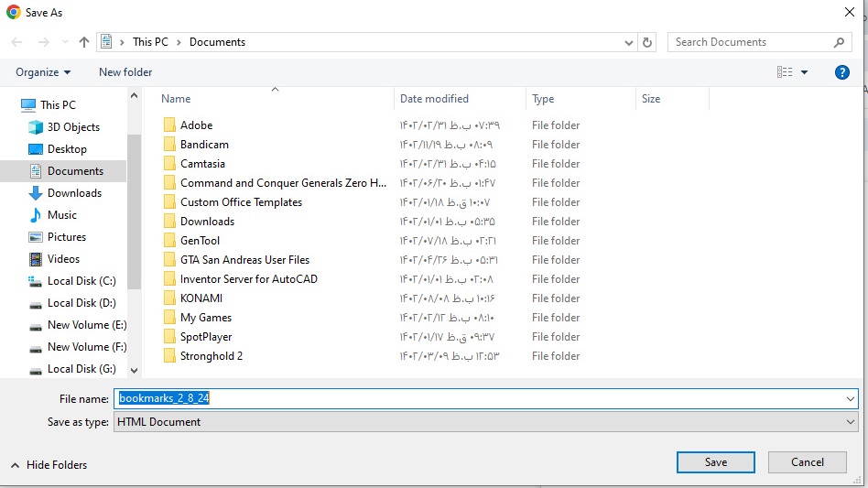Open the view options dropdown arrow
Screen dimensions: 868x488
pos(804,72)
